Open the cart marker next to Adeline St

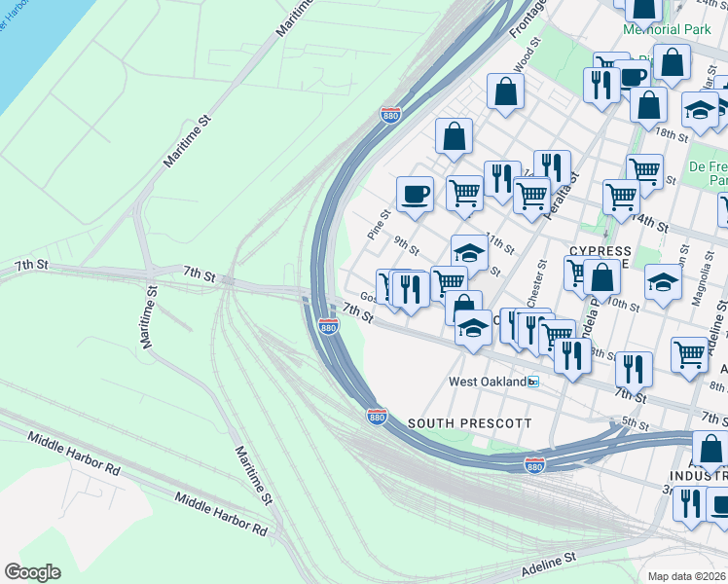click(689, 359)
